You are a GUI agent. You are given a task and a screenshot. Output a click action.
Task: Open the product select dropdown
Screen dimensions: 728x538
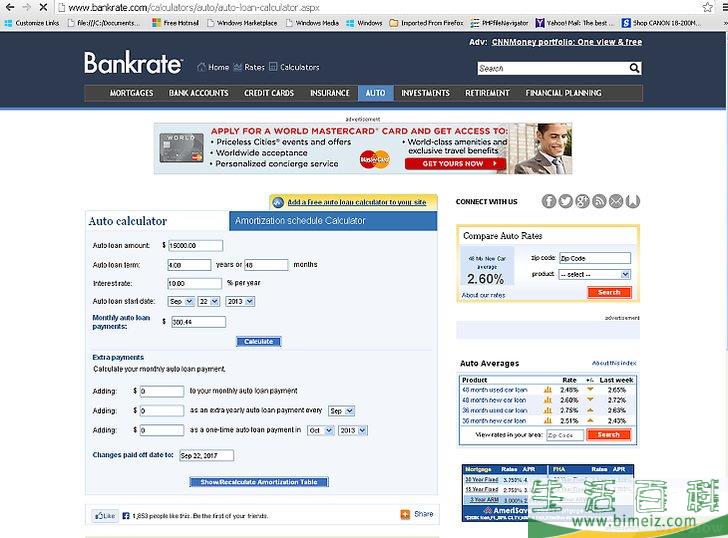[x=594, y=275]
